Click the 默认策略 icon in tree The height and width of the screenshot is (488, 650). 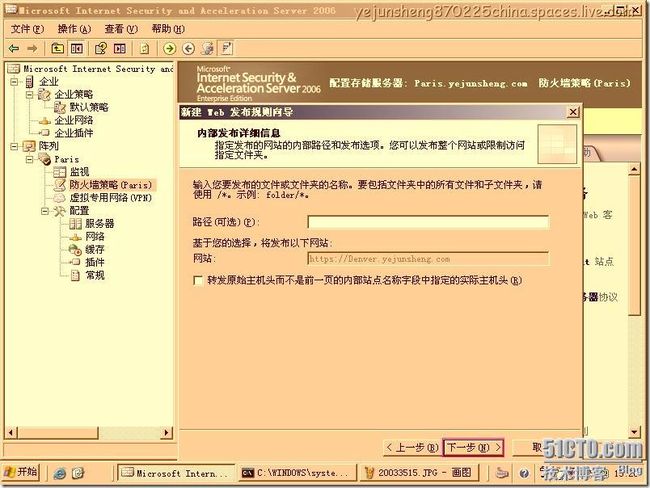pos(60,107)
